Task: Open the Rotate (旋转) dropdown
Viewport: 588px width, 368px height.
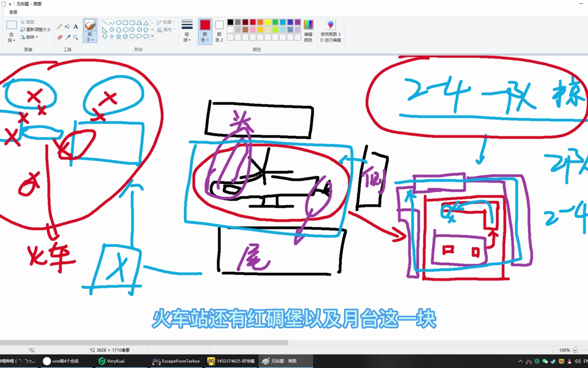Action: point(29,37)
